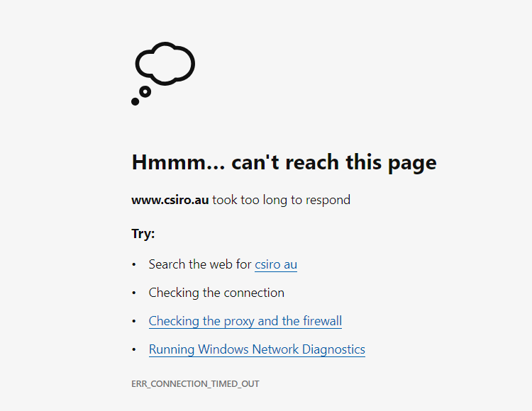Click the bullet beside Checking the connection
The height and width of the screenshot is (411, 532).
[134, 293]
